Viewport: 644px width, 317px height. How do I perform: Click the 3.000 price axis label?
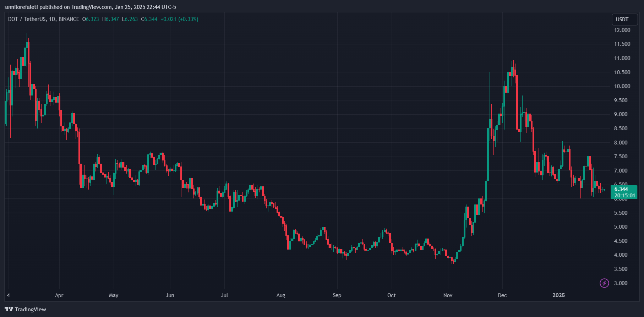coord(621,283)
